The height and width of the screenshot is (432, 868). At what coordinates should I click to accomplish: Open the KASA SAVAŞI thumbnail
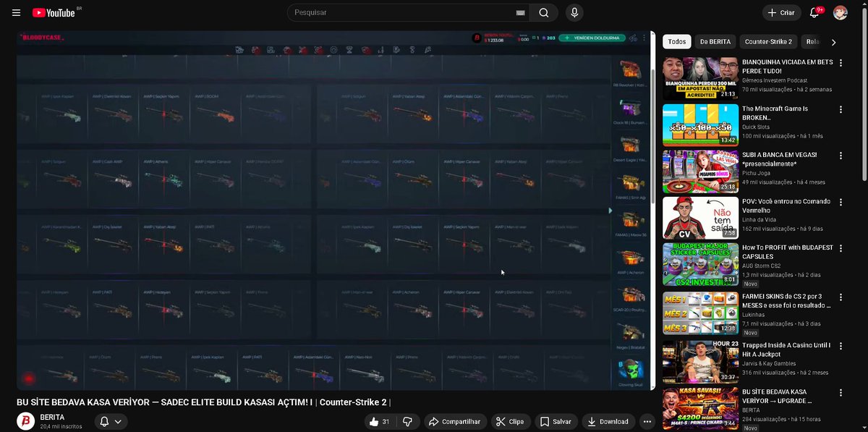pos(700,408)
